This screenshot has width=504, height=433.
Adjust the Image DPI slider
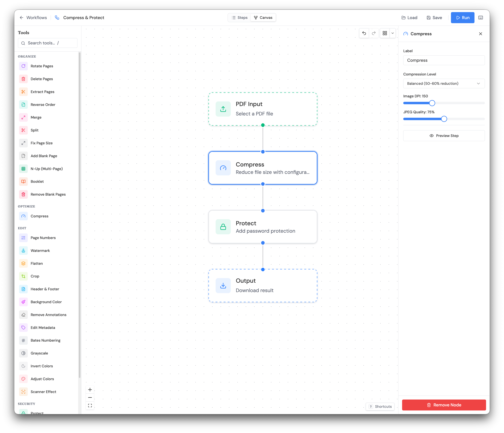(x=432, y=103)
